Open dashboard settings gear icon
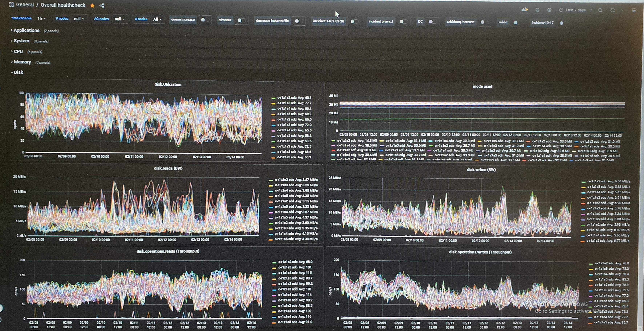The image size is (644, 331). point(549,10)
